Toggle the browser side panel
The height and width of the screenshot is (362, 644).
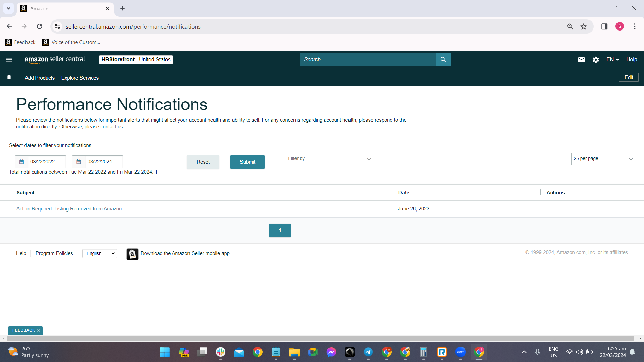(604, 26)
